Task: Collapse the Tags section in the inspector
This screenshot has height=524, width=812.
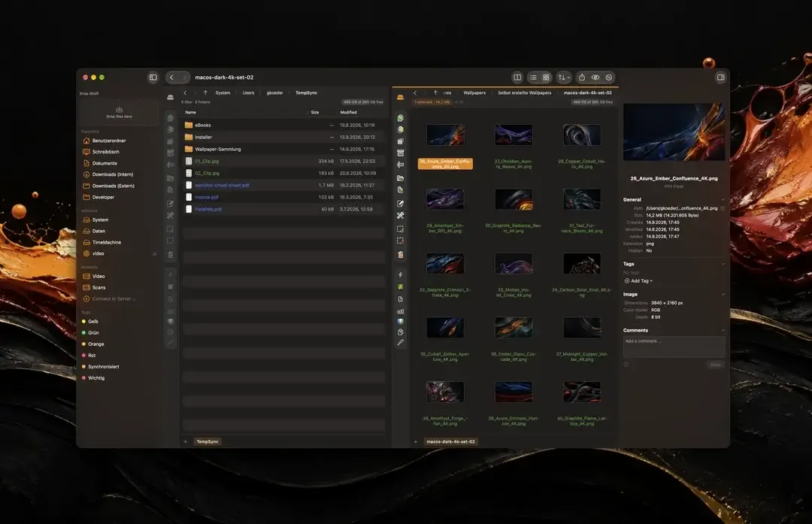Action: click(723, 264)
